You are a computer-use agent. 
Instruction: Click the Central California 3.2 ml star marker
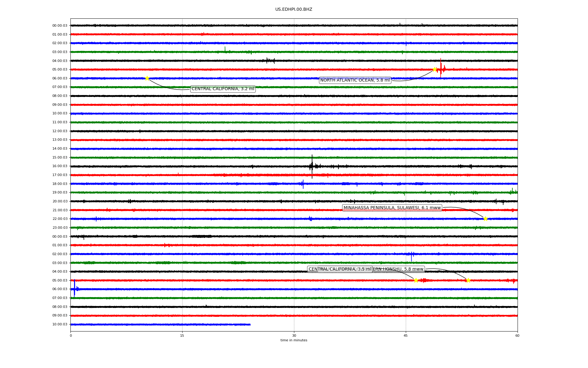tap(147, 78)
